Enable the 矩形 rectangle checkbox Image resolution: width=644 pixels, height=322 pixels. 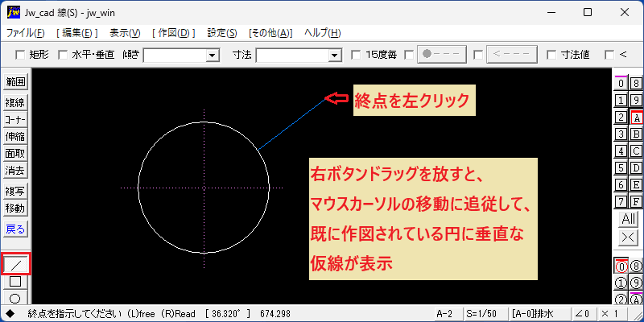(x=19, y=55)
